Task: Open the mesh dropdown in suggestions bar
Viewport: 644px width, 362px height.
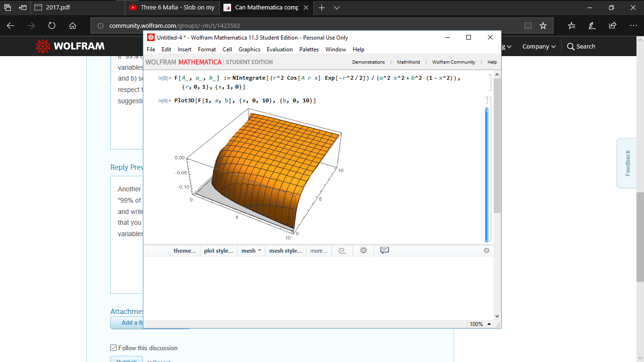Action: (x=251, y=251)
